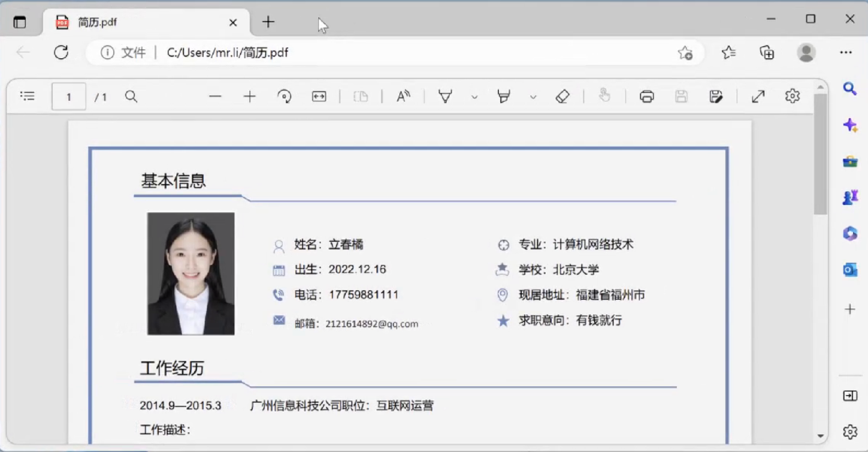Expand the Draw tool options dropdown
The width and height of the screenshot is (868, 452).
click(x=474, y=97)
